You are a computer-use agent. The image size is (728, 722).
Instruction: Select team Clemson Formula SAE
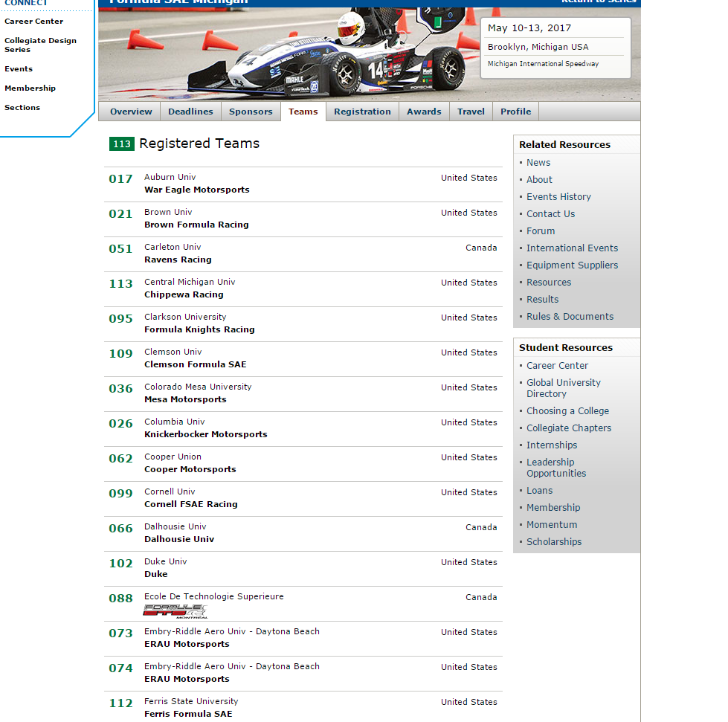tap(196, 364)
